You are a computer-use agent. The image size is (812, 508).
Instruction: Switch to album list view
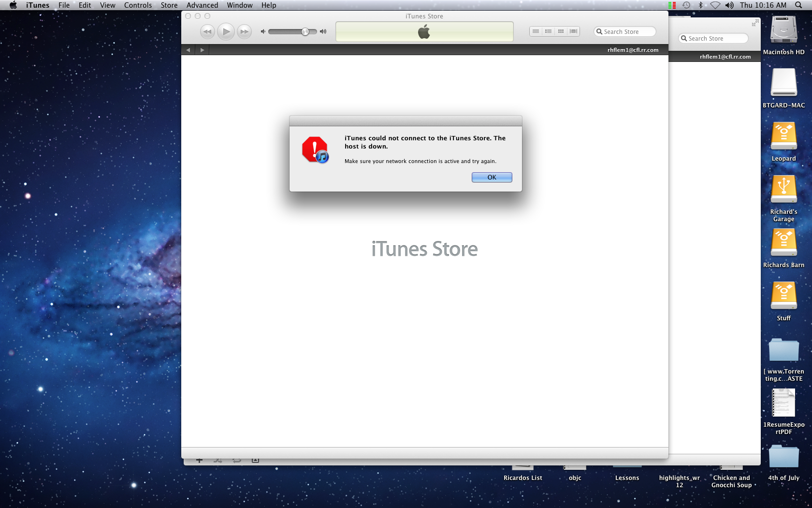click(548, 31)
